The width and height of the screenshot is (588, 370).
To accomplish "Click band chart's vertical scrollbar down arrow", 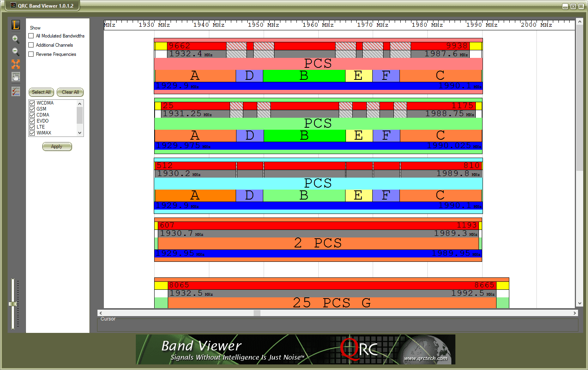I will (x=580, y=303).
